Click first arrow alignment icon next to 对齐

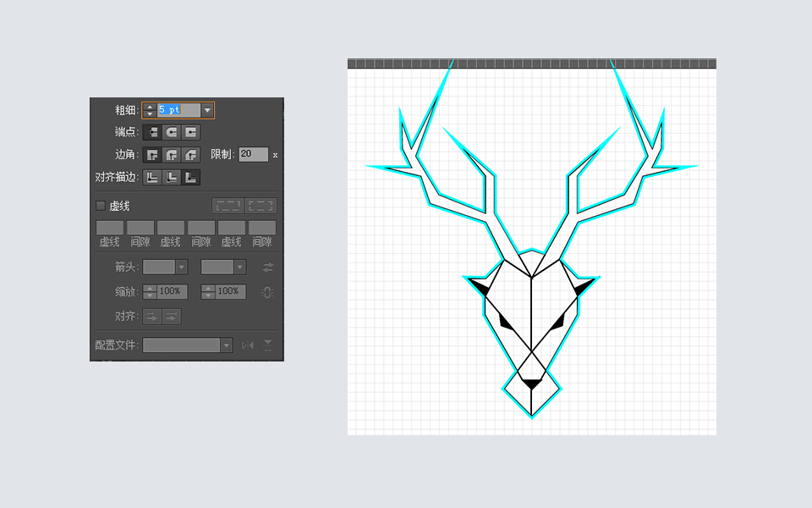[x=152, y=316]
